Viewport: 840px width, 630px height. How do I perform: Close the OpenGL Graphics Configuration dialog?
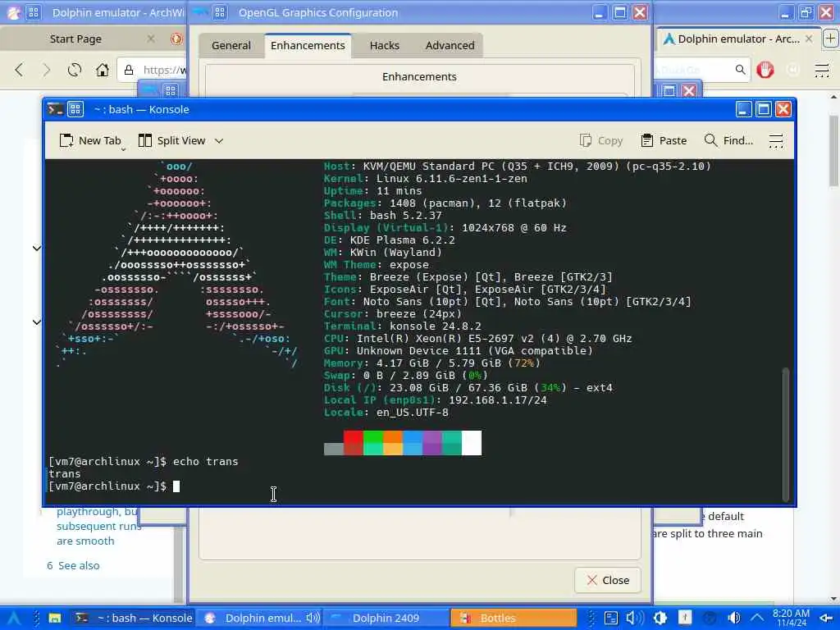click(608, 580)
